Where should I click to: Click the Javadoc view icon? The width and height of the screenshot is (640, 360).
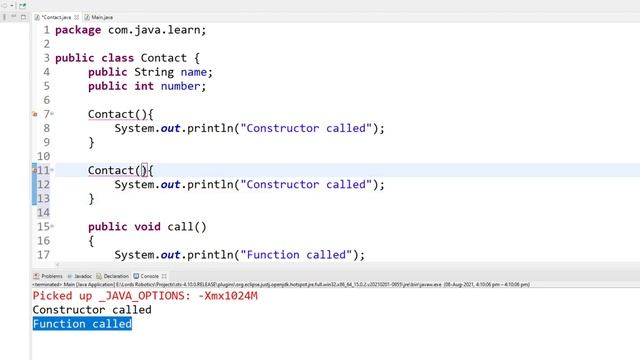pyautogui.click(x=69, y=276)
